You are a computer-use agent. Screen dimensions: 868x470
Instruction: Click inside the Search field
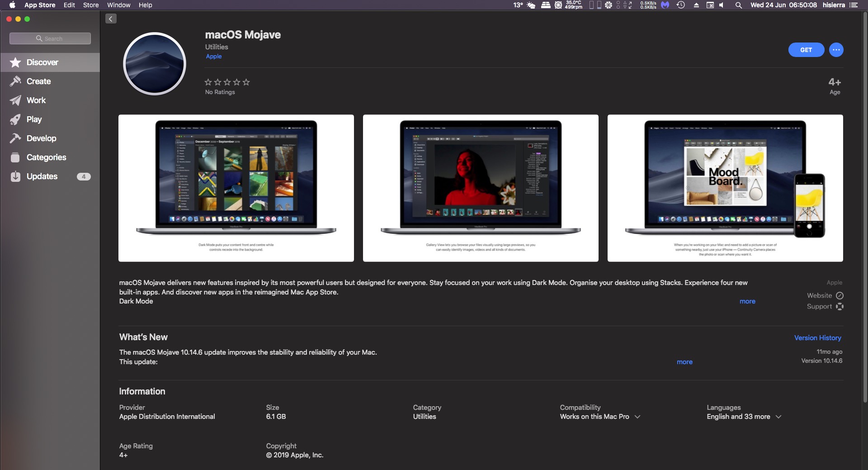(50, 38)
